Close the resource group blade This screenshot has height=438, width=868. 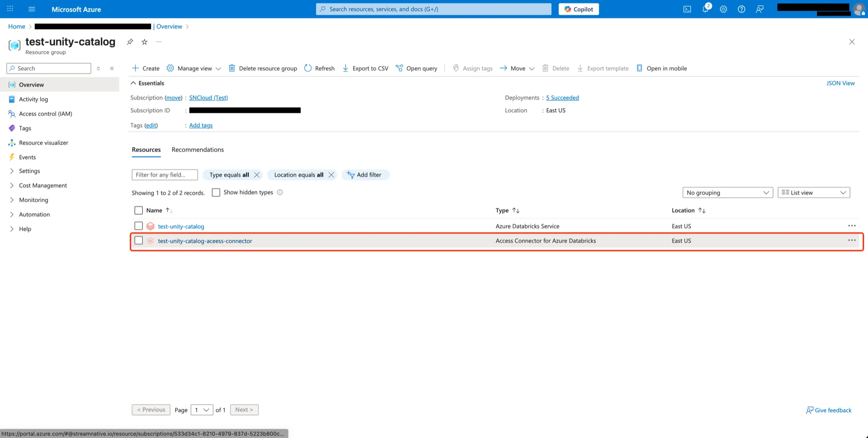click(852, 42)
